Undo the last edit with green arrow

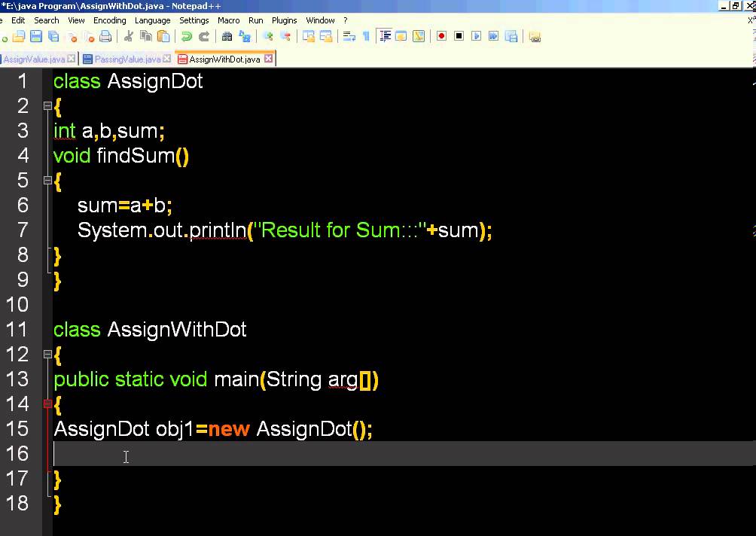[x=187, y=36]
